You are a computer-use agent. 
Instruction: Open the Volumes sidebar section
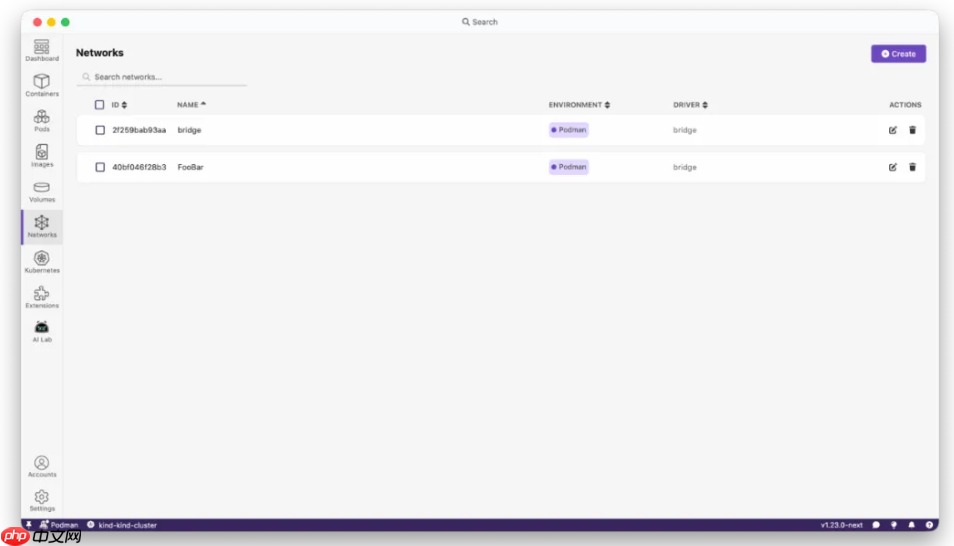[x=42, y=191]
